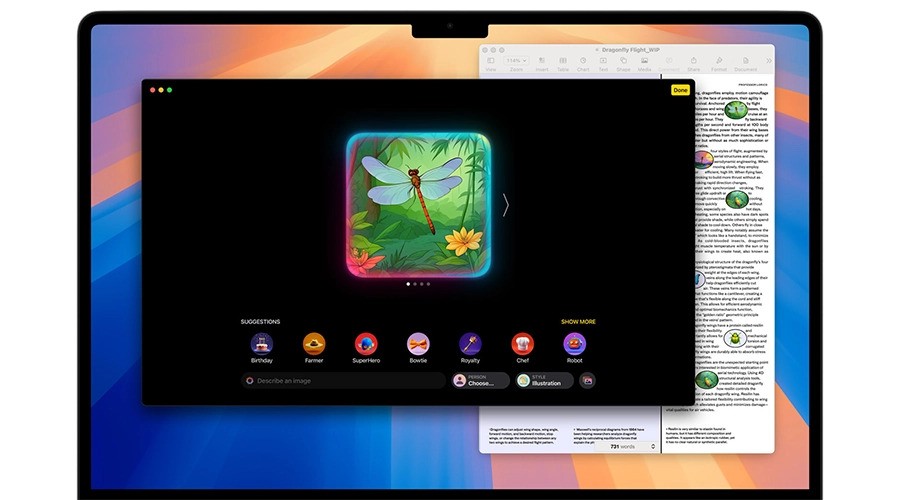Open the Zoom percentage dropdown in Pages
This screenshot has height=500, width=900.
point(516,60)
